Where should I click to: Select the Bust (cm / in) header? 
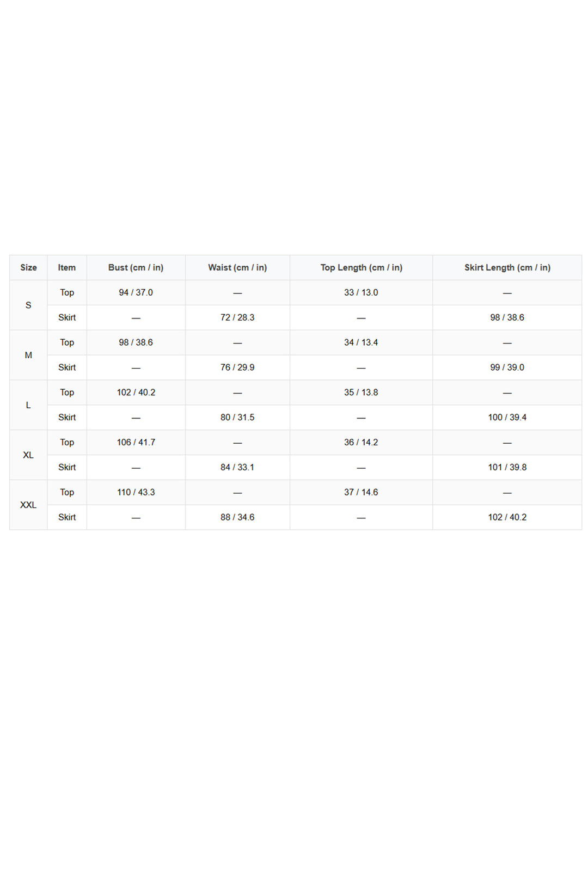tap(136, 267)
